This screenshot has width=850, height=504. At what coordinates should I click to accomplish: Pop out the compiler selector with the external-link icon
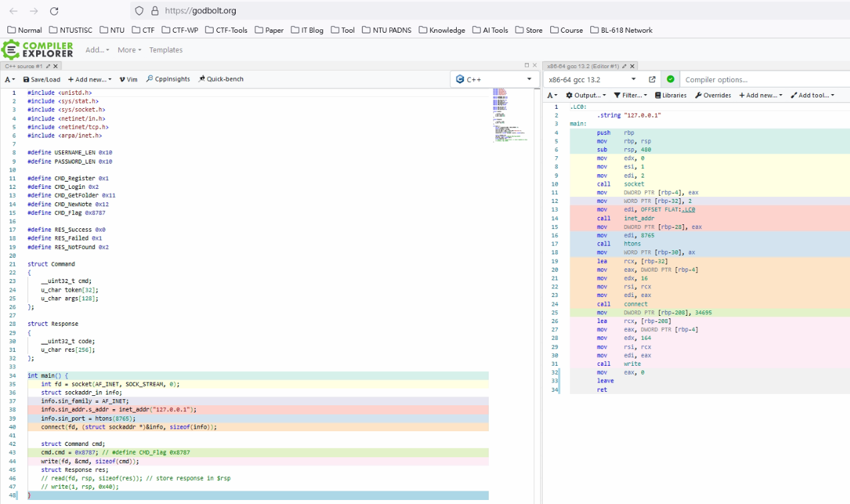652,79
